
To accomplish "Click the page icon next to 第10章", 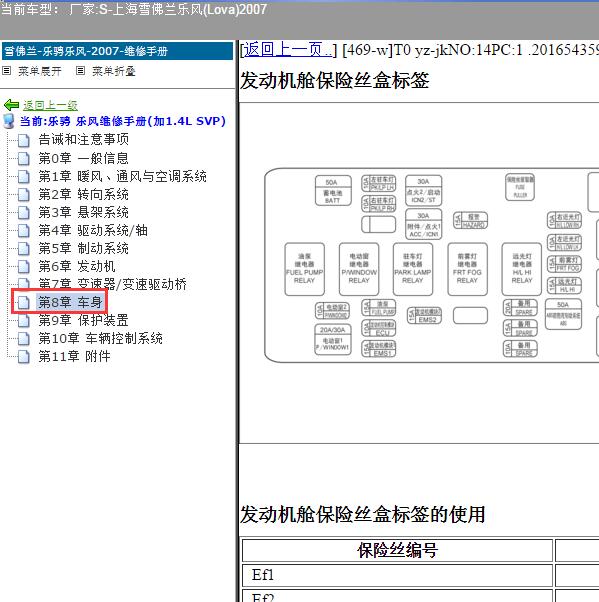I will (24, 339).
